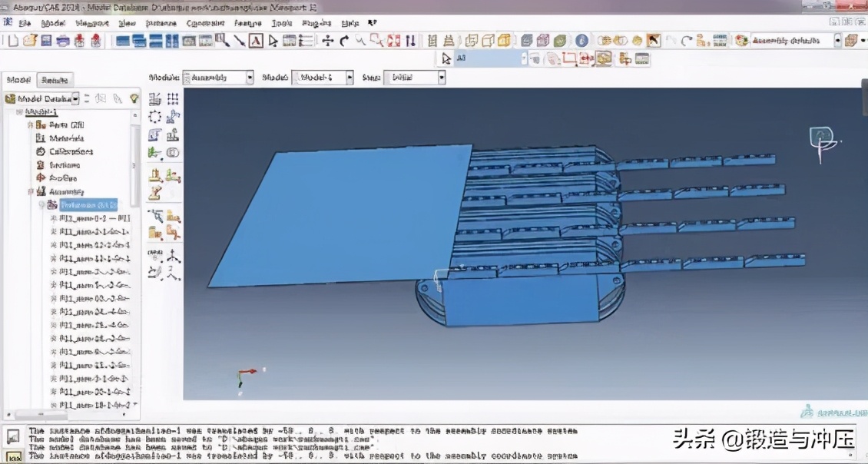Click the undo arrow icon

click(x=671, y=41)
